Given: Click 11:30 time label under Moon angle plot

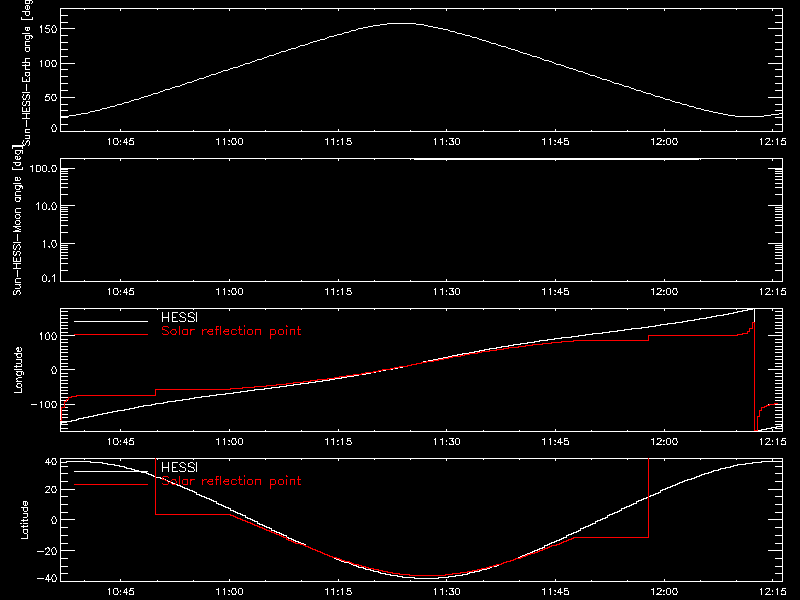Looking at the screenshot, I should point(446,292).
